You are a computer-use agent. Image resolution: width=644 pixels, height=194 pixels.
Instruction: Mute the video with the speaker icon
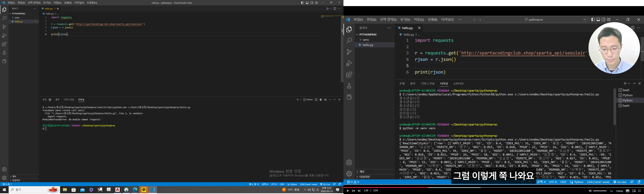(590, 191)
